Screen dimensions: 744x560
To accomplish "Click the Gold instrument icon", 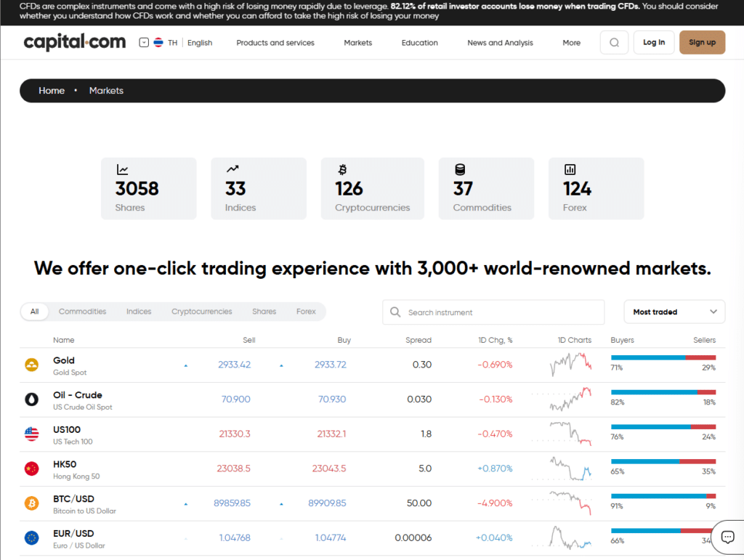I will point(32,365).
